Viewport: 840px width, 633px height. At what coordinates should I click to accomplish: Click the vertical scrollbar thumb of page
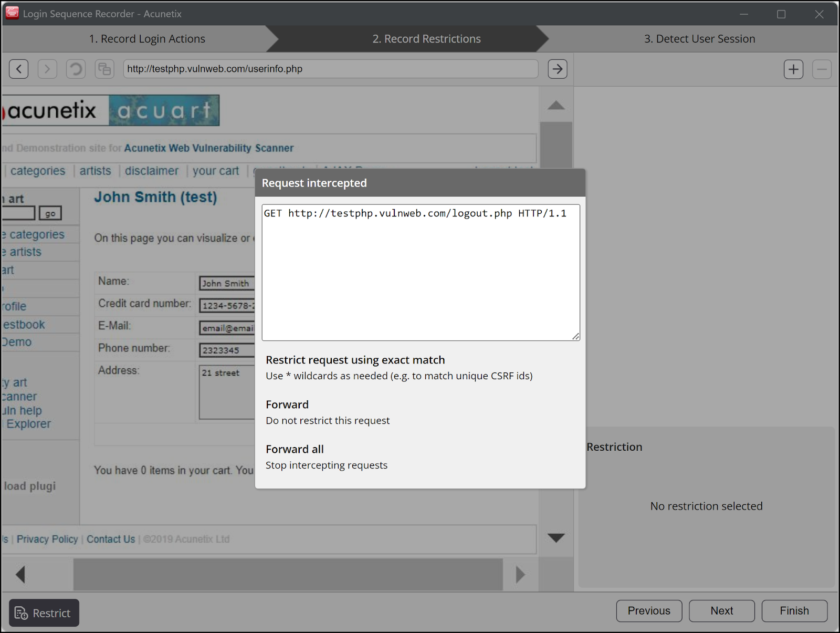[x=556, y=145]
